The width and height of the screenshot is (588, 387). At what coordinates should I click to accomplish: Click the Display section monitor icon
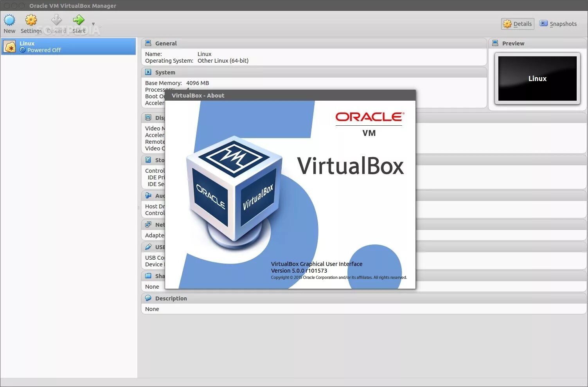[148, 118]
